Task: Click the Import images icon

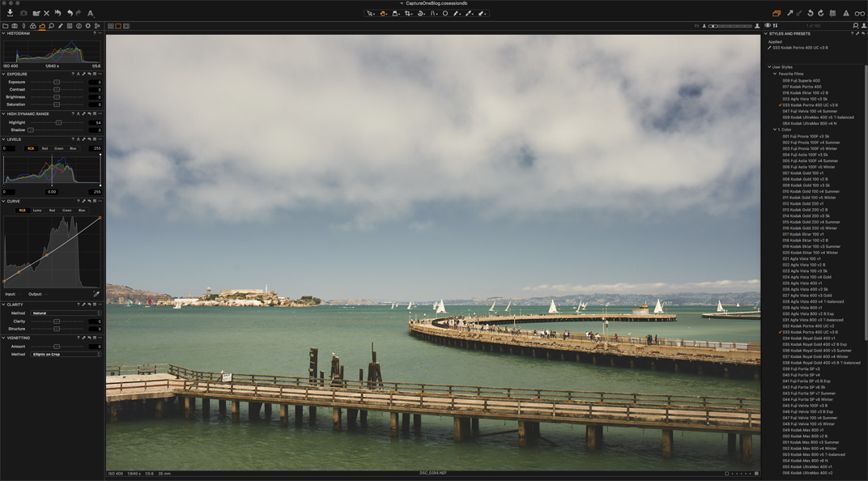Action: tap(10, 13)
